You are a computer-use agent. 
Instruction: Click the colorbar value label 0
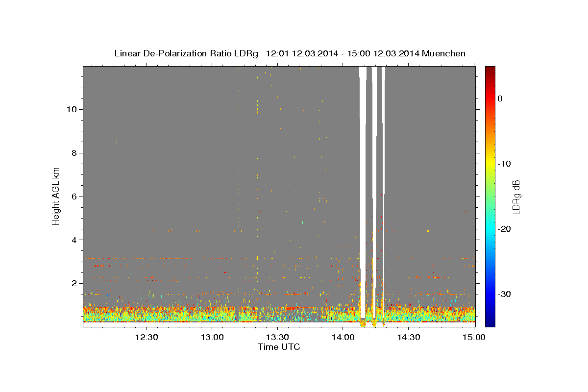point(500,98)
